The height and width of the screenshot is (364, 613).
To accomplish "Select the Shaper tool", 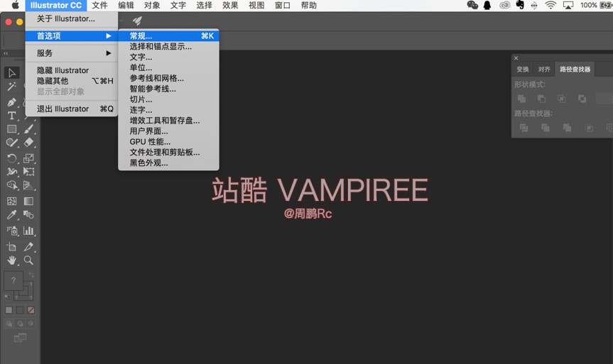I will (12, 143).
